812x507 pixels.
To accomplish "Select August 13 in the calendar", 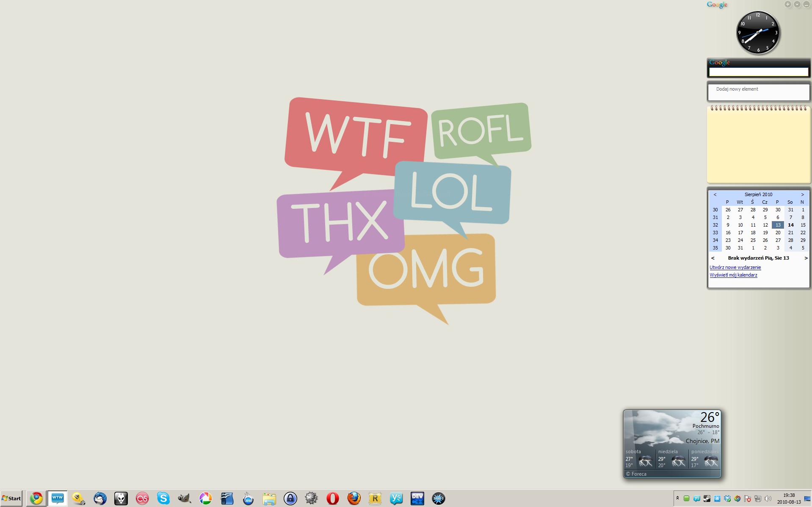I will pyautogui.click(x=778, y=225).
